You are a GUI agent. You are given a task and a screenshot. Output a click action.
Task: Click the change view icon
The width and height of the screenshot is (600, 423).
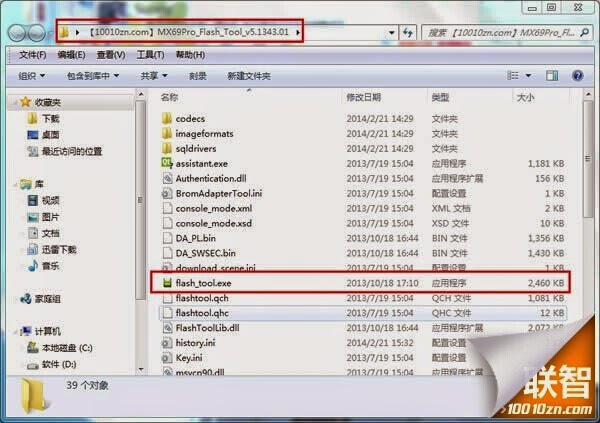coord(513,75)
